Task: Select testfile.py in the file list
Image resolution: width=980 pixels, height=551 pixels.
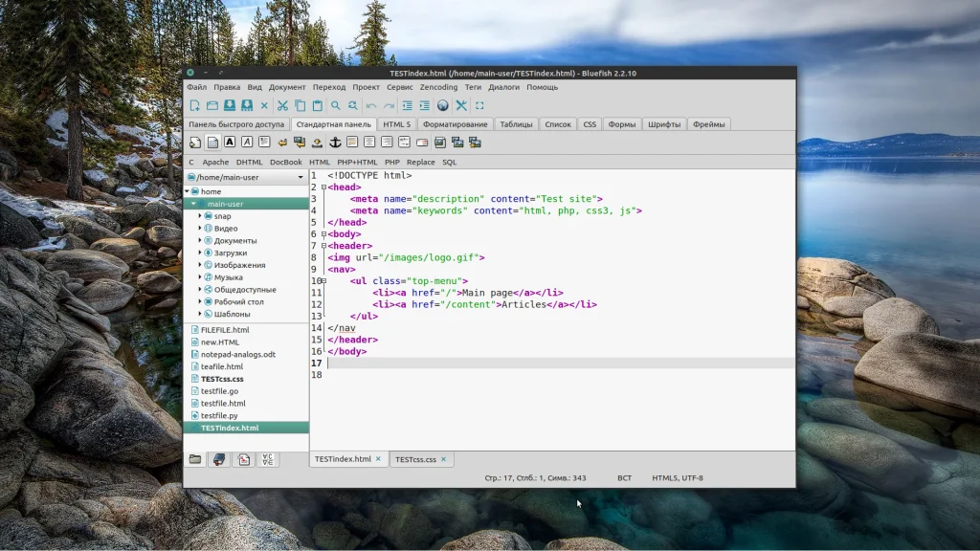Action: [219, 416]
